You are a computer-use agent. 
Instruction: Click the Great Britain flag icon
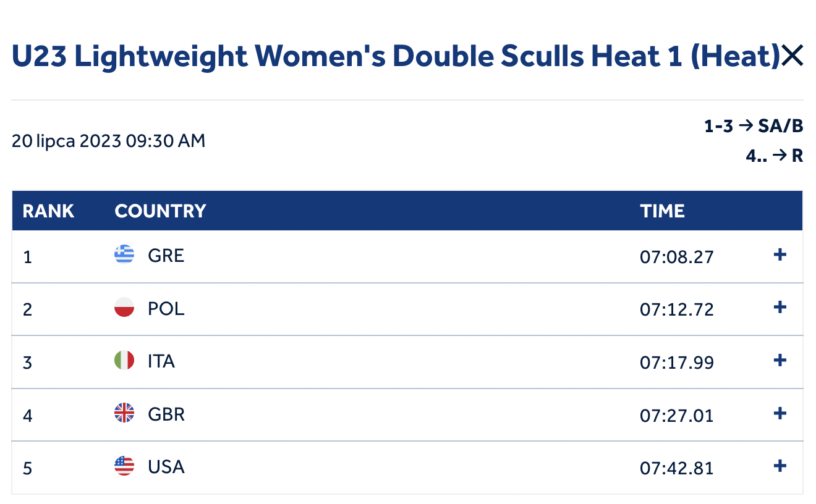(x=124, y=413)
